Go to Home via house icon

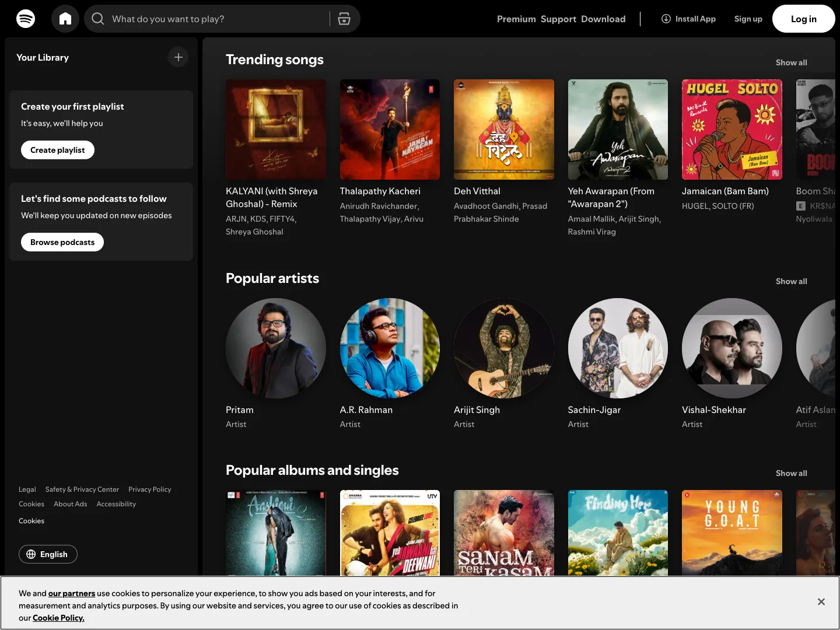tap(65, 19)
